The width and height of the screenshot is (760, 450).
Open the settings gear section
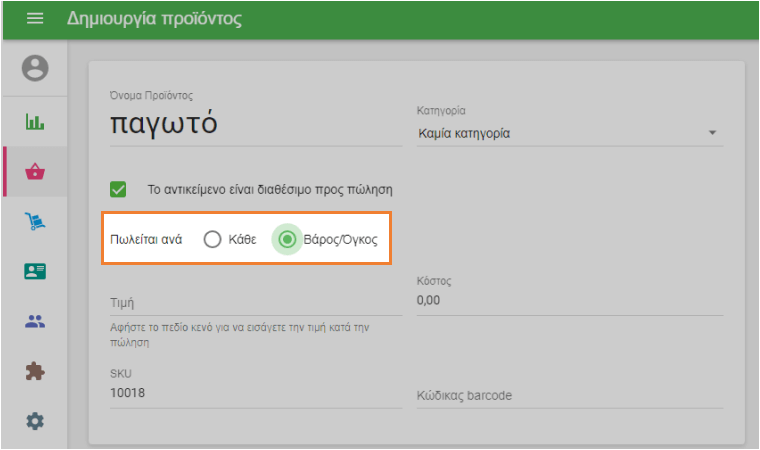(x=35, y=421)
